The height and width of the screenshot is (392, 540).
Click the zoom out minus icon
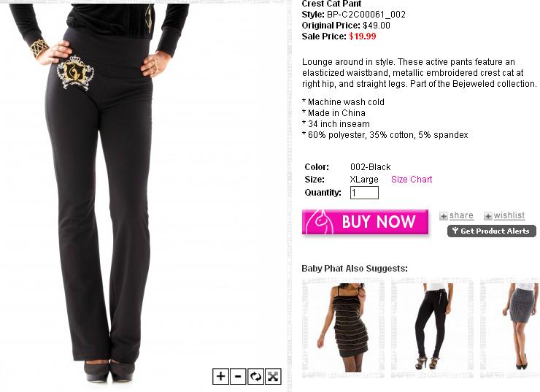[238, 376]
